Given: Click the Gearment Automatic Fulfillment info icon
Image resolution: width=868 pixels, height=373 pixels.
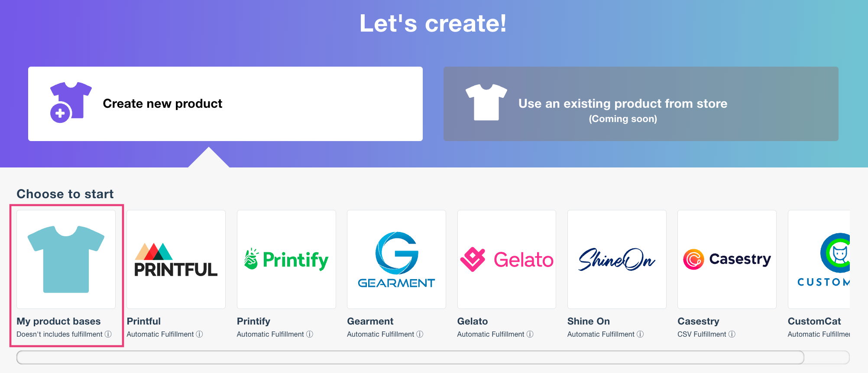Looking at the screenshot, I should (419, 334).
